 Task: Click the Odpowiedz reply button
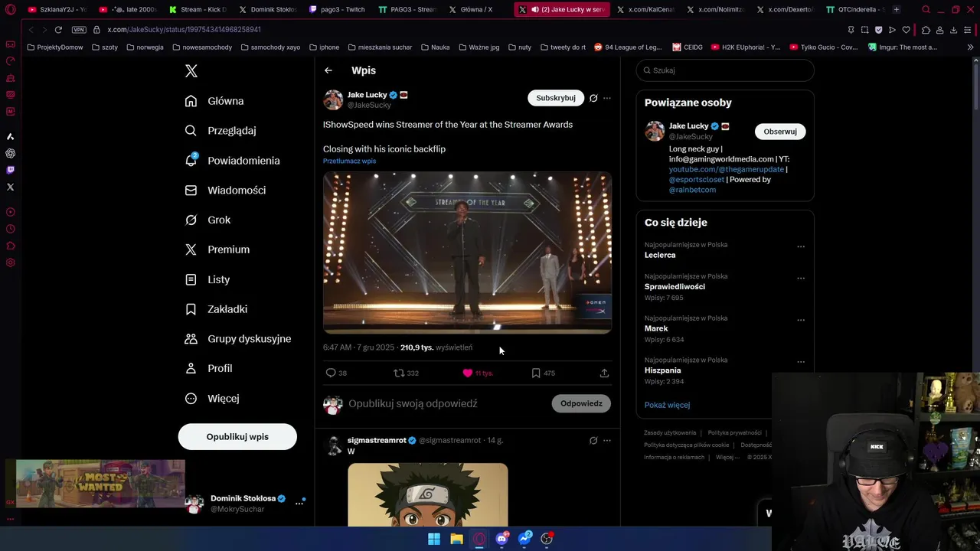(581, 403)
